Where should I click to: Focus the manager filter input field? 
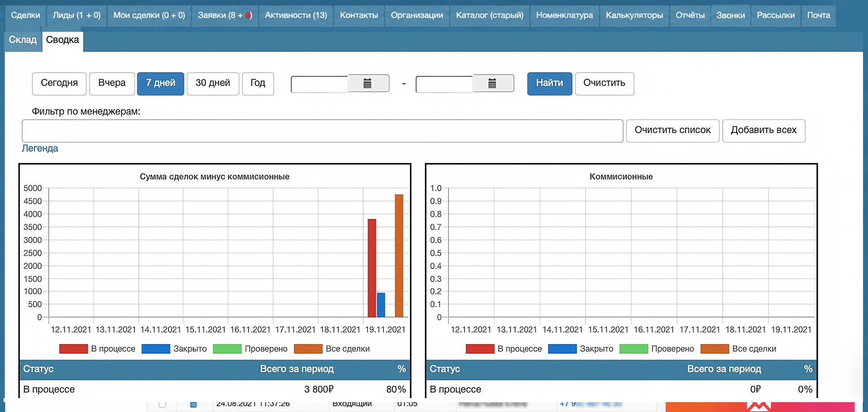[x=322, y=131]
